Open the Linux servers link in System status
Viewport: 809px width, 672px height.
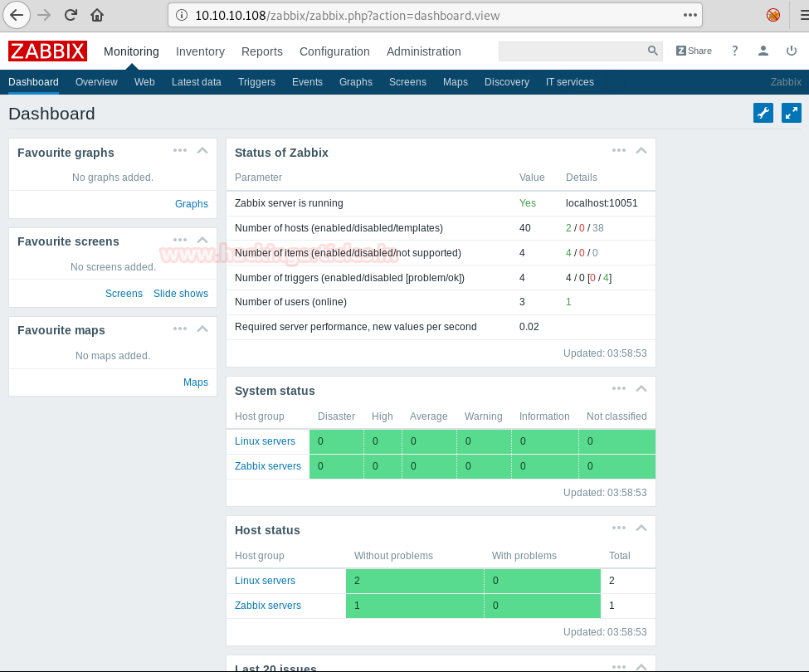[x=265, y=441]
